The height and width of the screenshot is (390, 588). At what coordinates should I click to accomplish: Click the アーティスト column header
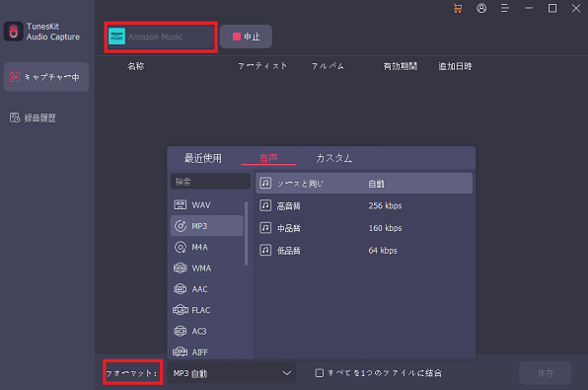click(262, 66)
